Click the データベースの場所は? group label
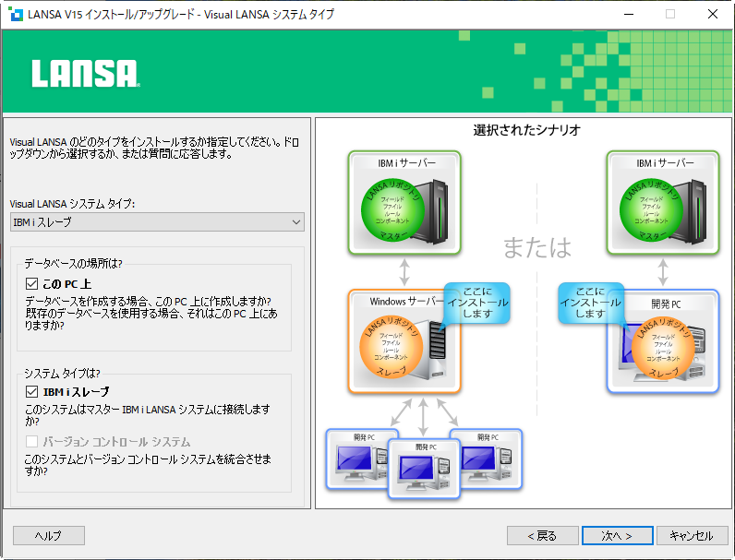Screen dimensions: 735x560 (73, 263)
